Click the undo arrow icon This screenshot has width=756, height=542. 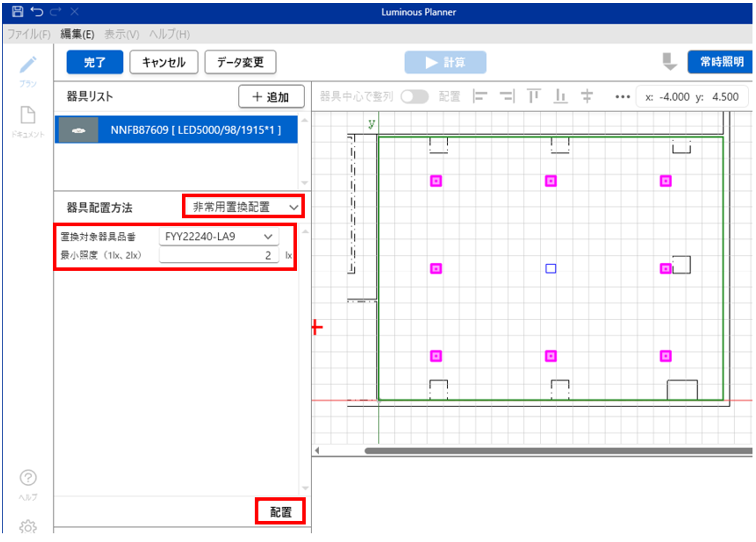click(x=37, y=10)
